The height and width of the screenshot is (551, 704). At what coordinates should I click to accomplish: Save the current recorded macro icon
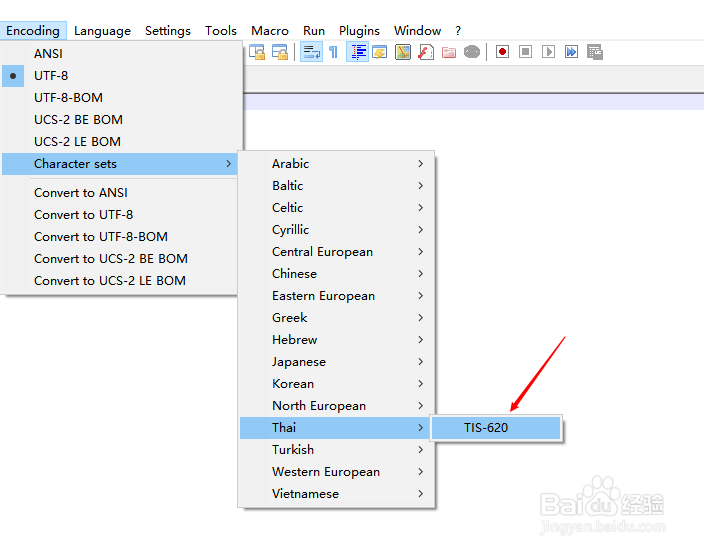click(x=594, y=52)
